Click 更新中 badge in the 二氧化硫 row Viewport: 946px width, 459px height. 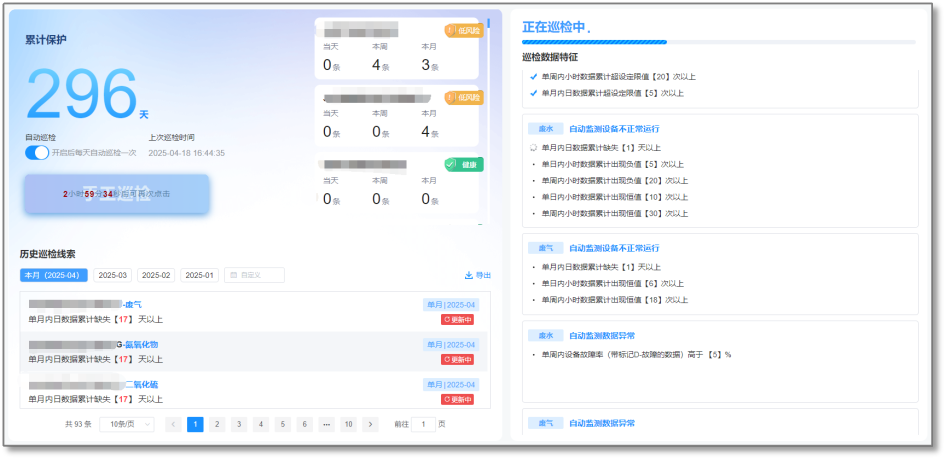(x=457, y=399)
